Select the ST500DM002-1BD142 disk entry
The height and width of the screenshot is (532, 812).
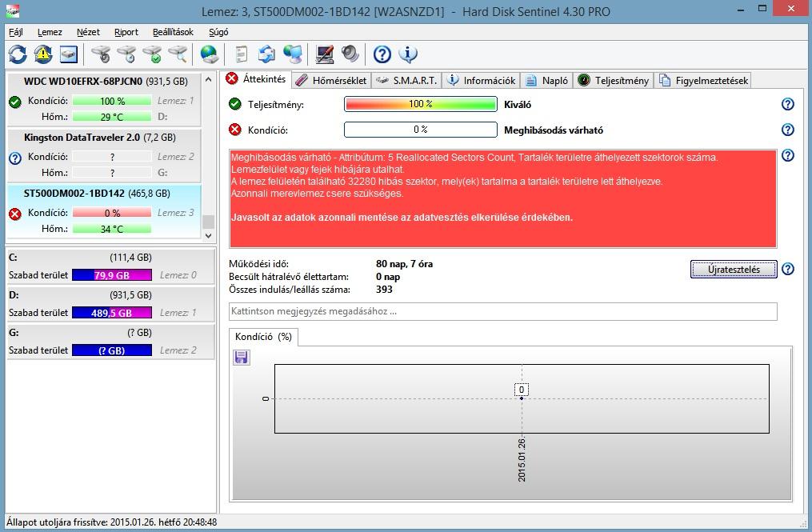coord(104,211)
